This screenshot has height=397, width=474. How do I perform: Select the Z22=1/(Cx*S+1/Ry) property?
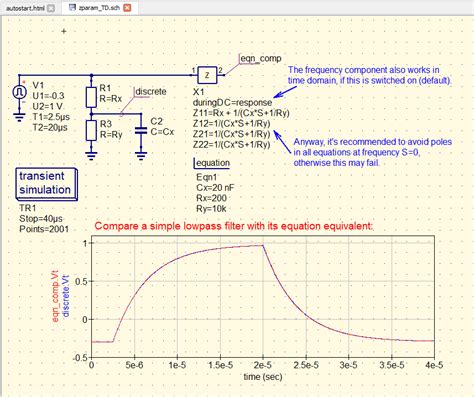point(232,145)
